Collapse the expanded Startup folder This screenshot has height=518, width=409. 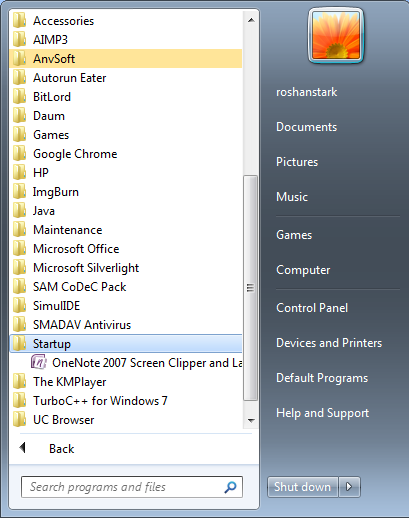[x=126, y=343]
